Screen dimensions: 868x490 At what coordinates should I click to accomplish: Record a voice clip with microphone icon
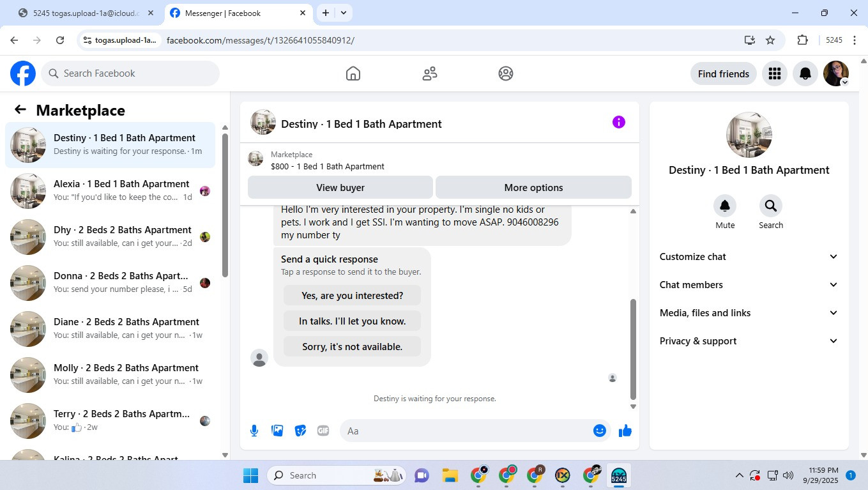pyautogui.click(x=254, y=431)
